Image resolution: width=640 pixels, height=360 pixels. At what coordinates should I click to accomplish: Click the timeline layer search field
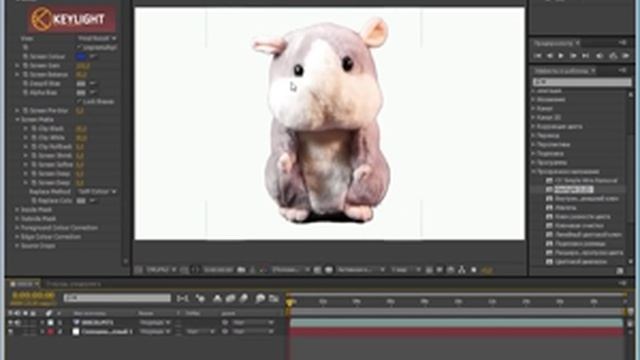click(117, 298)
